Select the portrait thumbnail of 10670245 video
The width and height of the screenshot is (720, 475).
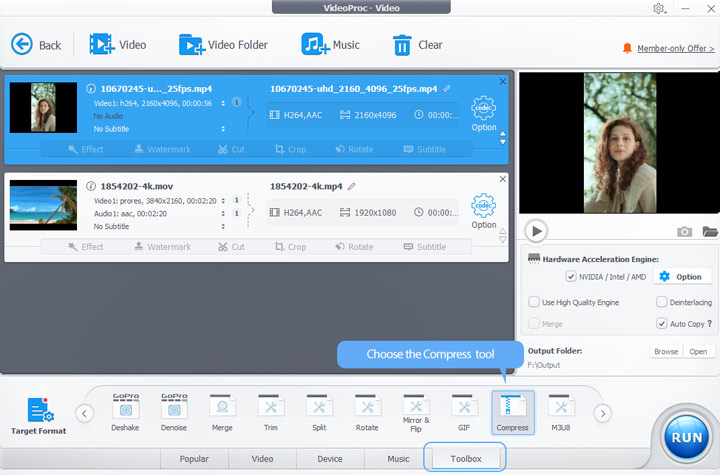pyautogui.click(x=43, y=107)
